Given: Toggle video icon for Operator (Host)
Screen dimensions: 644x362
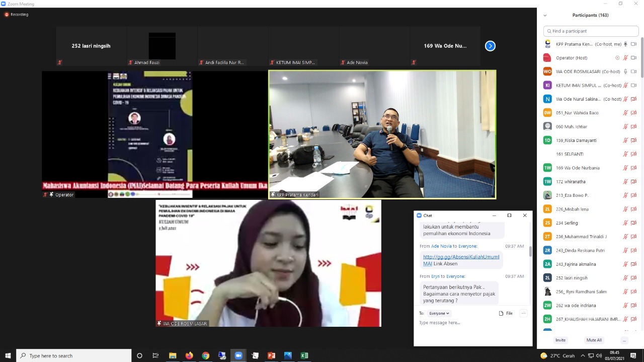Looking at the screenshot, I should click(x=633, y=58).
